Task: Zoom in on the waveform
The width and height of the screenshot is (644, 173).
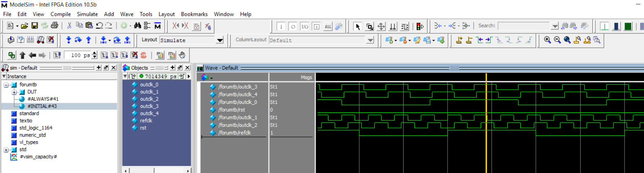Action: point(547,40)
